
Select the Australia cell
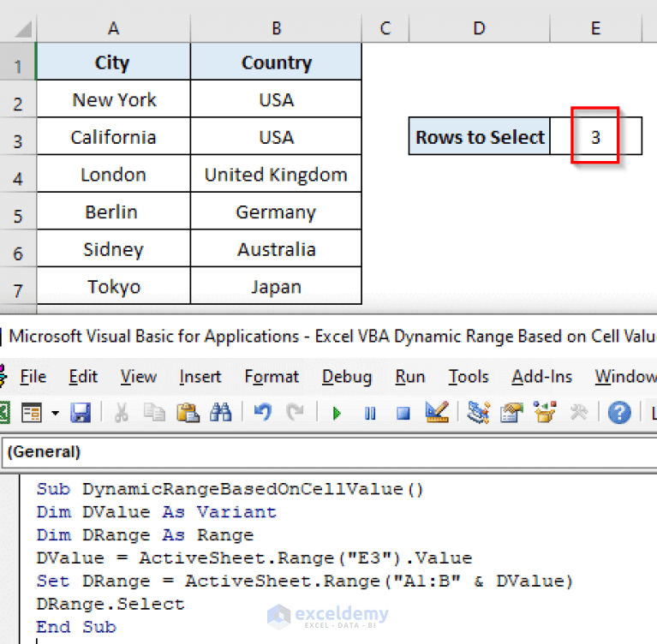[276, 248]
